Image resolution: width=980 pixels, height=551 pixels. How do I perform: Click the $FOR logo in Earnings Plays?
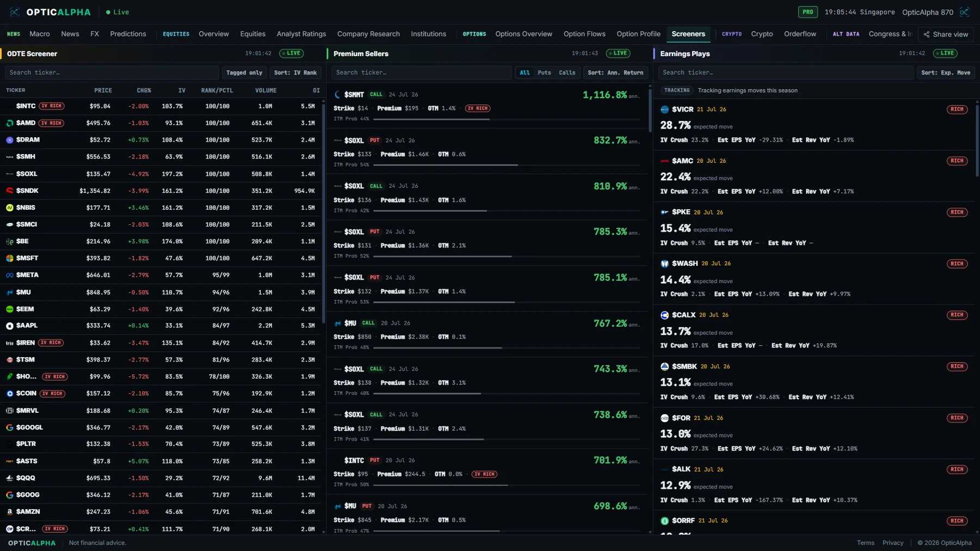(x=665, y=418)
